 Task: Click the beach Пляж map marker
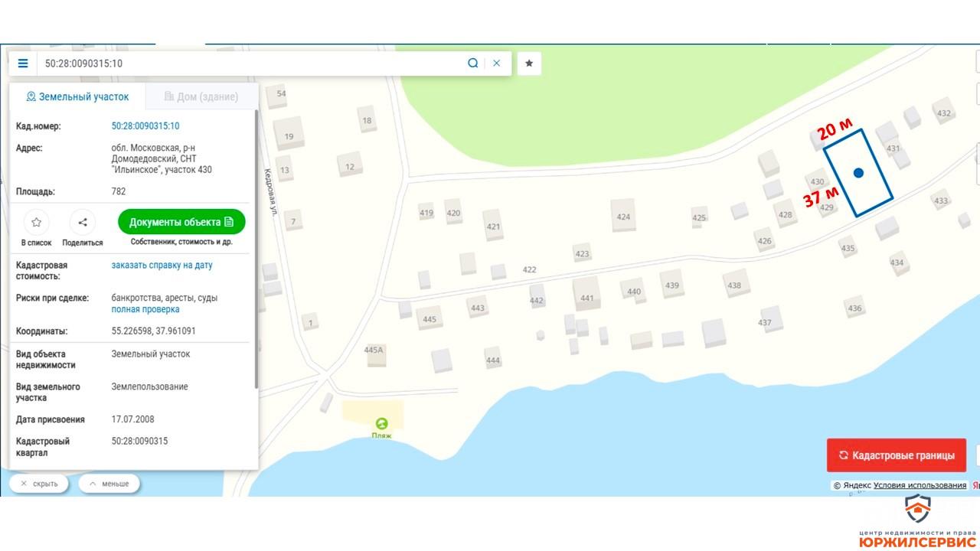pyautogui.click(x=381, y=424)
